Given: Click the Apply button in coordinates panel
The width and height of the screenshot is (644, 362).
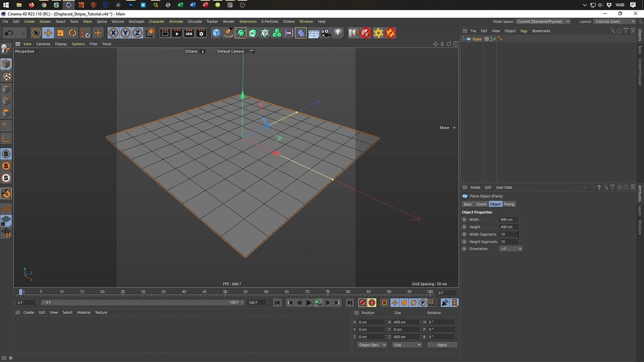Looking at the screenshot, I should [x=442, y=345].
